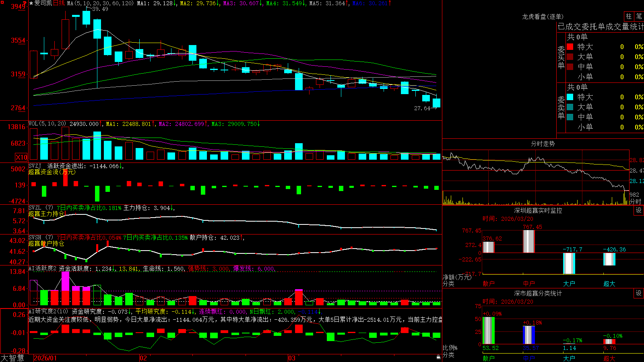This screenshot has height=362, width=644.
Task: Click the small red square icon at top-left corner
Action: point(2,2)
